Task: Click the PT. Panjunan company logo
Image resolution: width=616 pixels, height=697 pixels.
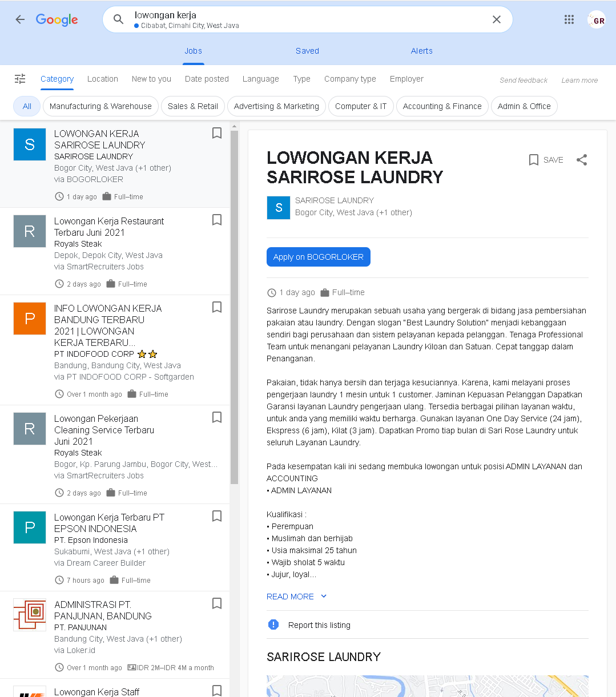Action: coord(30,615)
